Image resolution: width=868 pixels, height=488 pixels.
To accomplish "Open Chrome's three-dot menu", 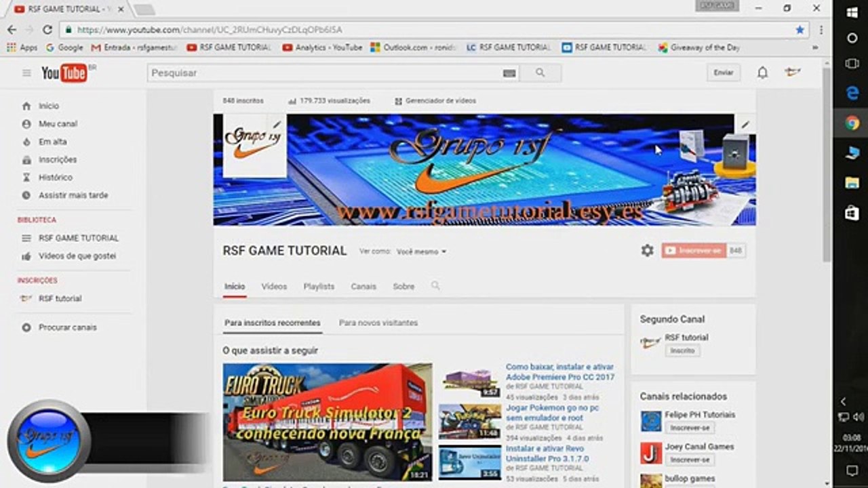I will tap(821, 30).
